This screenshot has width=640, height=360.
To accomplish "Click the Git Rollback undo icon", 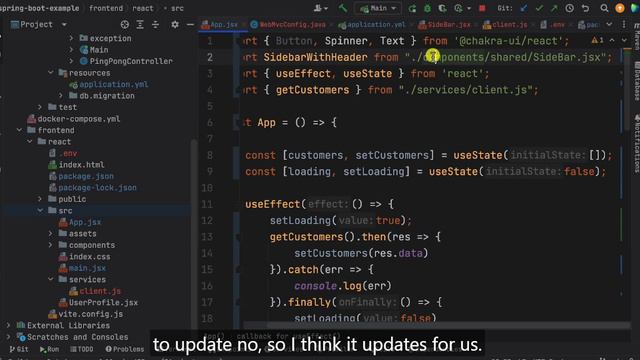I will point(585,8).
